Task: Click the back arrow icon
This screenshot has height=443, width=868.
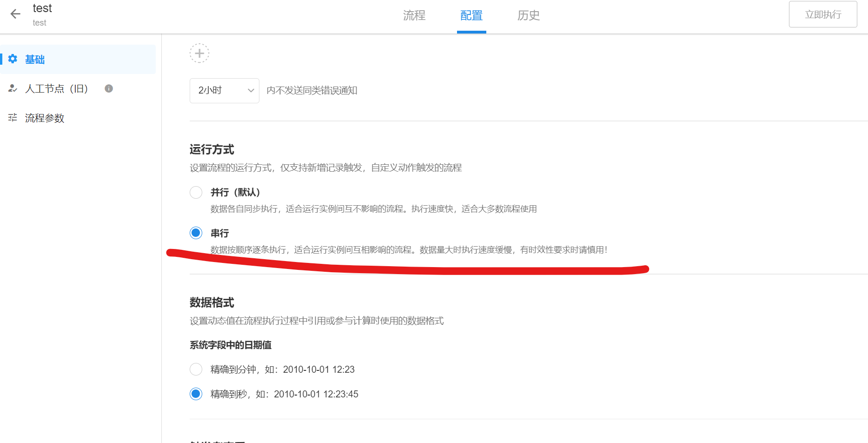Action: (15, 14)
